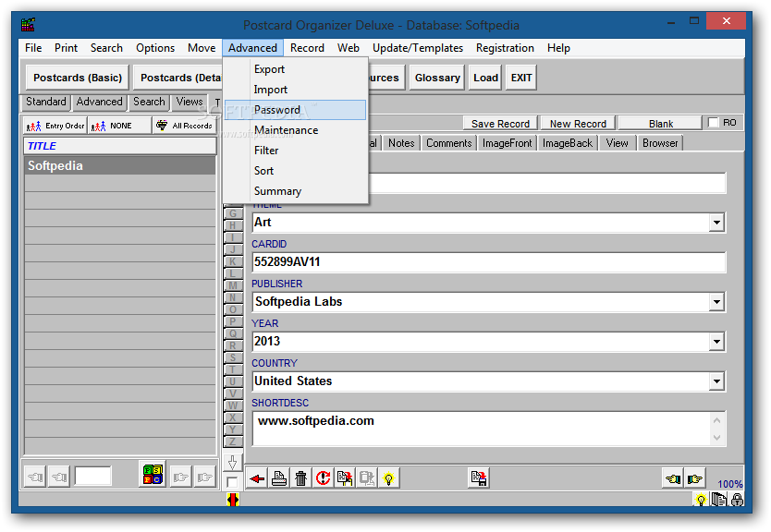Click the status bar lightbulb icon
The width and height of the screenshot is (771, 532).
point(701,500)
